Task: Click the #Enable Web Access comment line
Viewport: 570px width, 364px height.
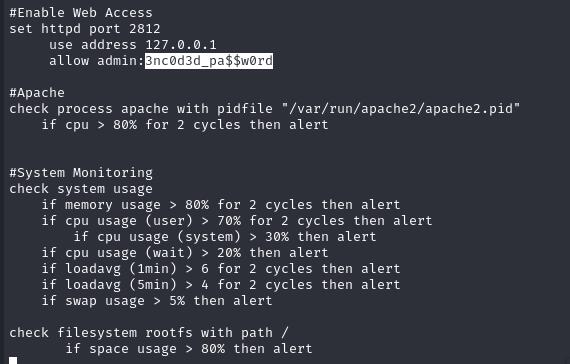Action: (81, 13)
